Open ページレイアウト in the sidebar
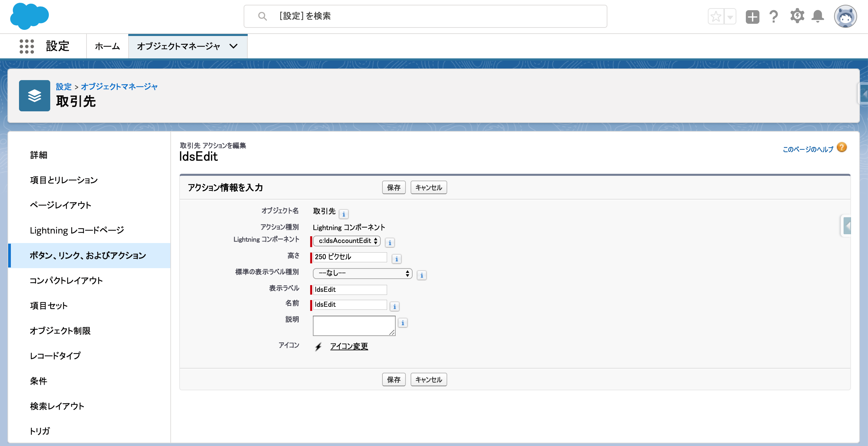 pos(89,205)
